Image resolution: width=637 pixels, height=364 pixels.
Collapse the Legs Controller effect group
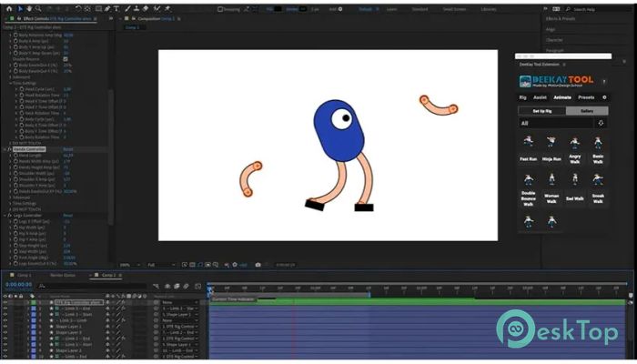pyautogui.click(x=5, y=216)
